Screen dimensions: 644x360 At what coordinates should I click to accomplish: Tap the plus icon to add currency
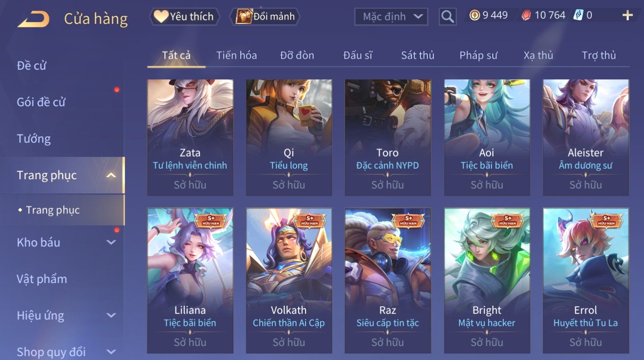627,15
